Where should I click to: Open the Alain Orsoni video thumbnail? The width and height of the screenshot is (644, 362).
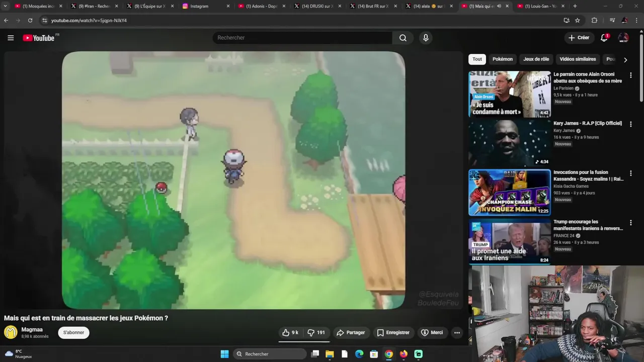point(510,94)
